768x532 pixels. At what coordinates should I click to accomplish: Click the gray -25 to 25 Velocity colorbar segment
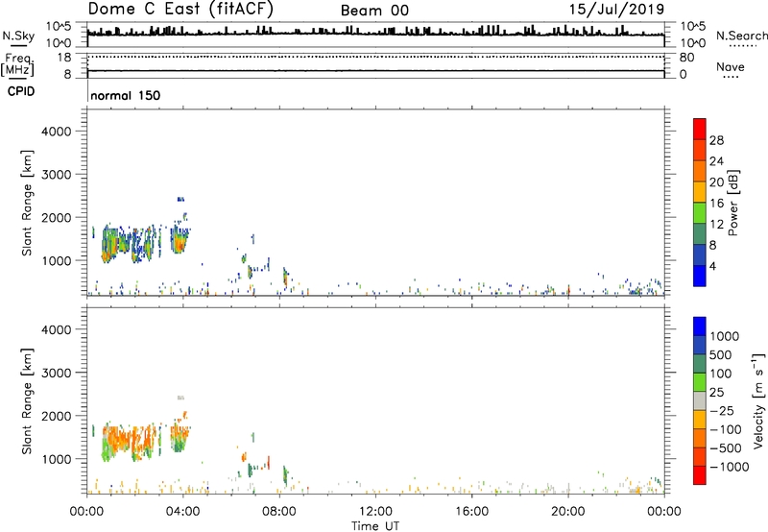coord(700,400)
